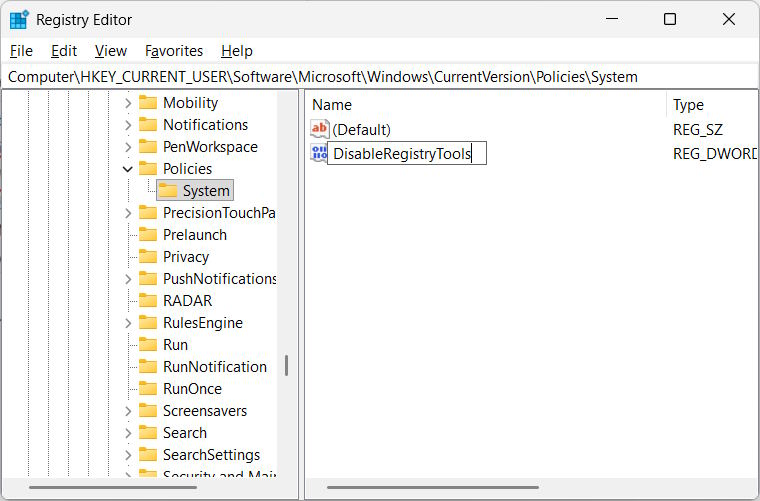Select the Mobility folder icon
This screenshot has height=501, width=760.
tap(148, 103)
